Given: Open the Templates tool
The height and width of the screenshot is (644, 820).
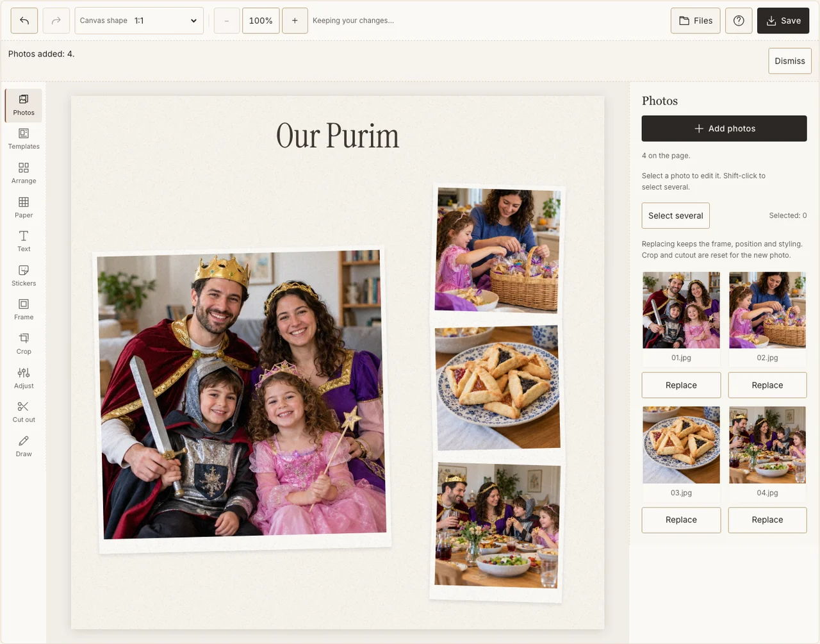Looking at the screenshot, I should pos(24,139).
